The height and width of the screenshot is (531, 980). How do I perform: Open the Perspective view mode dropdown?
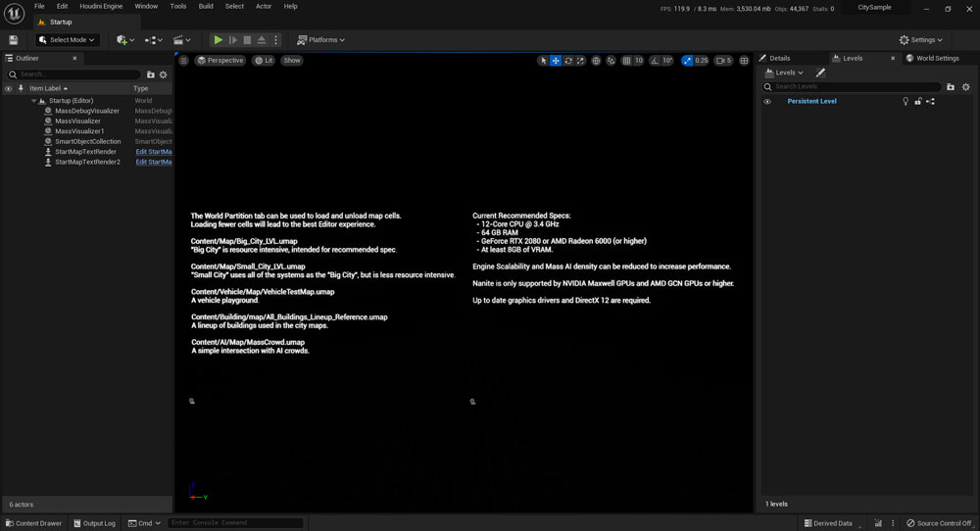pos(220,61)
